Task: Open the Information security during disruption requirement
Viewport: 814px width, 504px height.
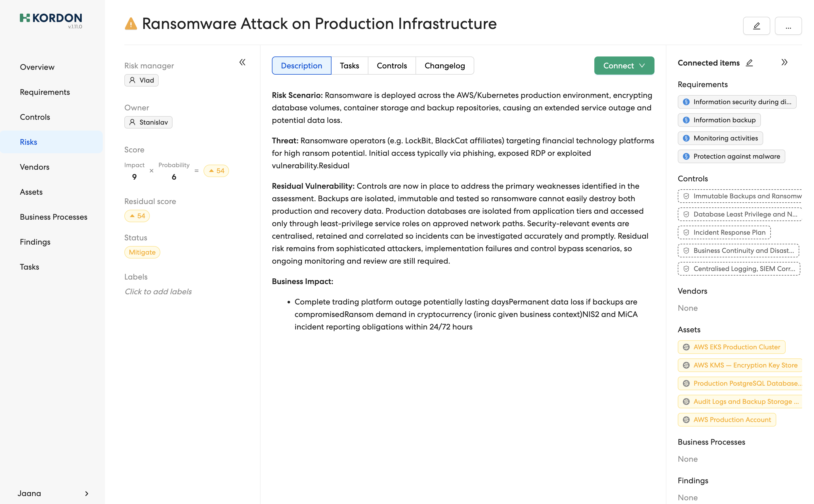Action: click(737, 102)
